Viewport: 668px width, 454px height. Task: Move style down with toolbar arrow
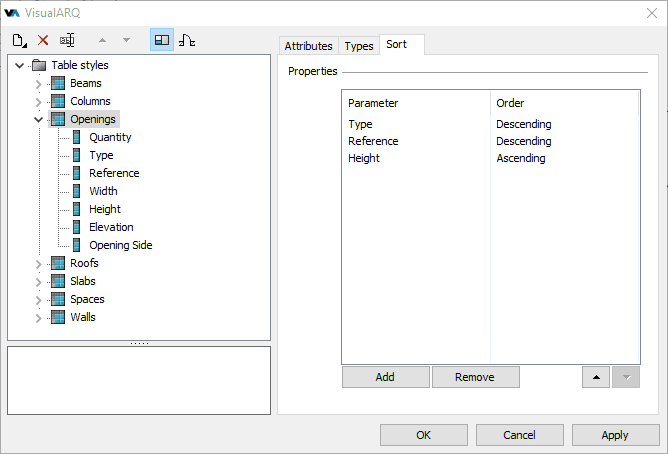[x=126, y=40]
